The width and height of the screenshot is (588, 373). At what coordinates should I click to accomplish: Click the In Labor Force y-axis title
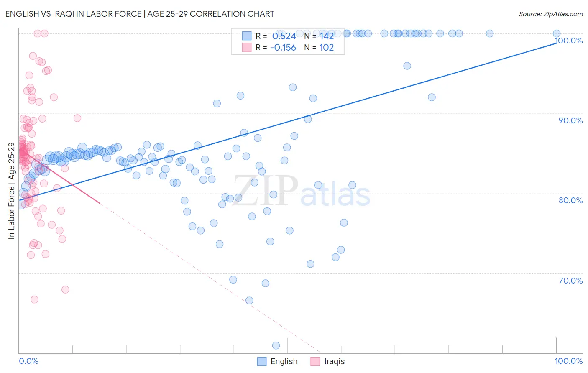click(11, 191)
